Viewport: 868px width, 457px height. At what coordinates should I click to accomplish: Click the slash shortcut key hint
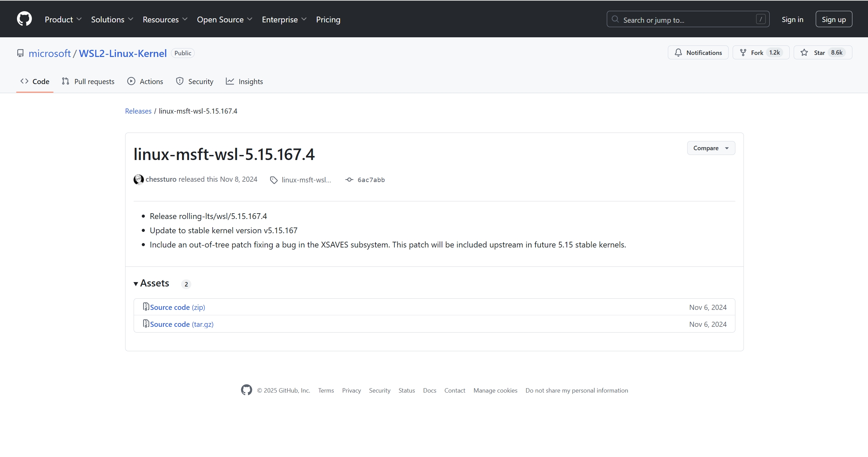(x=760, y=19)
